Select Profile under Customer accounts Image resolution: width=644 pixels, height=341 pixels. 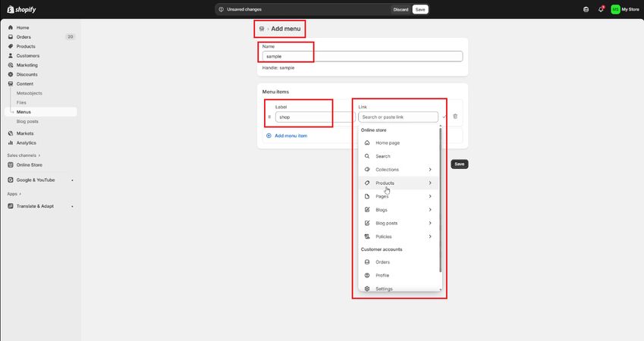[398, 275]
